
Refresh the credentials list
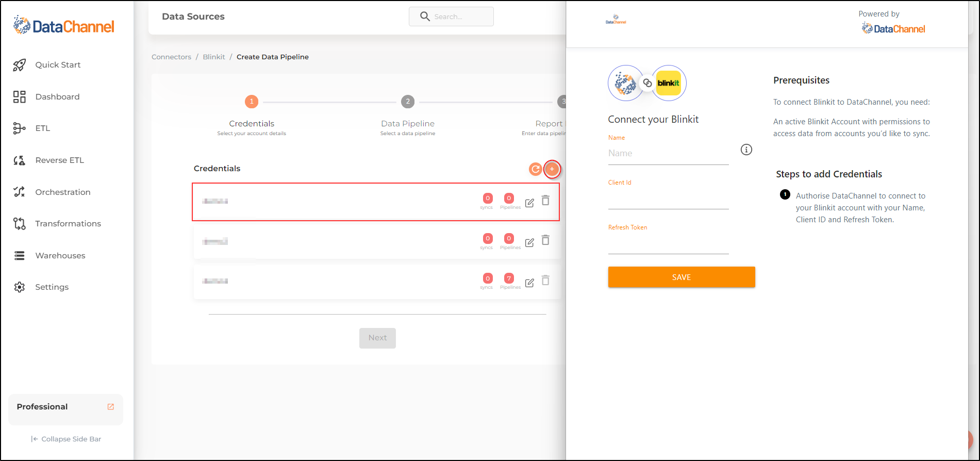pos(536,169)
